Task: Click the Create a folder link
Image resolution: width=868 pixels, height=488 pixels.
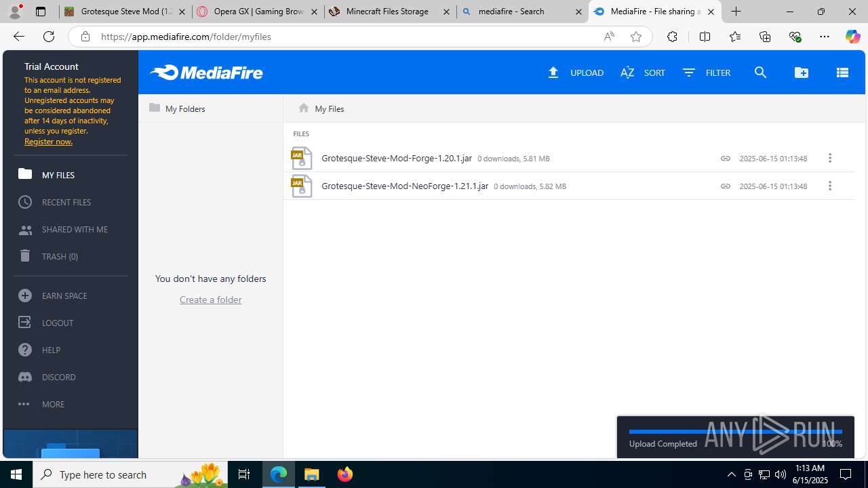Action: pyautogui.click(x=210, y=300)
